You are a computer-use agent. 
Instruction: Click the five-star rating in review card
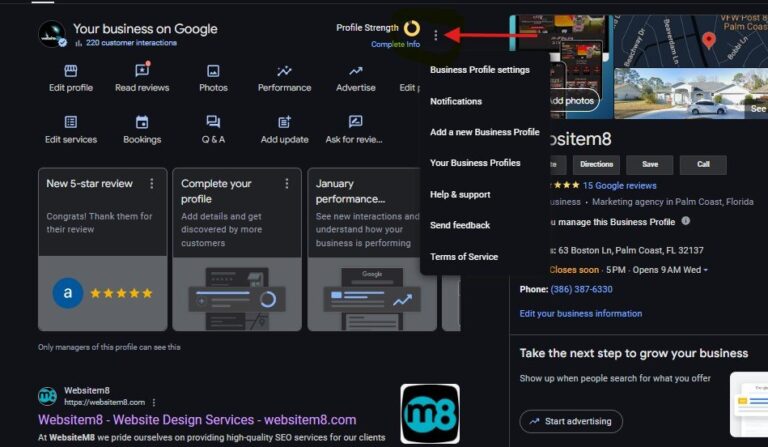point(121,293)
